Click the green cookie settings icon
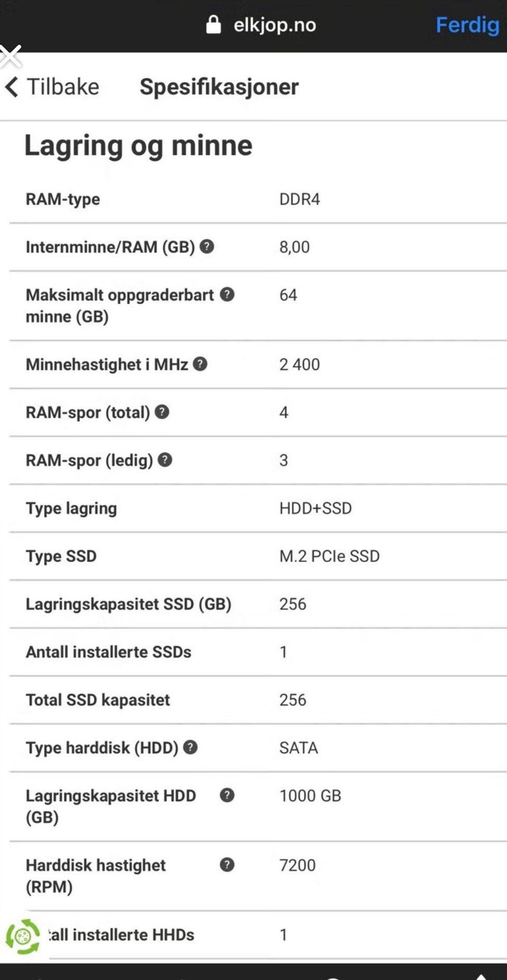507x980 pixels. pos(23,937)
